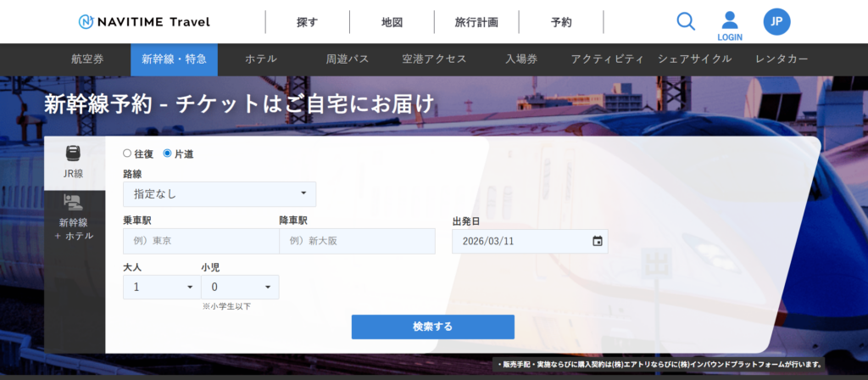
Task: Select the 往復 round-trip radio button
Action: click(x=127, y=154)
